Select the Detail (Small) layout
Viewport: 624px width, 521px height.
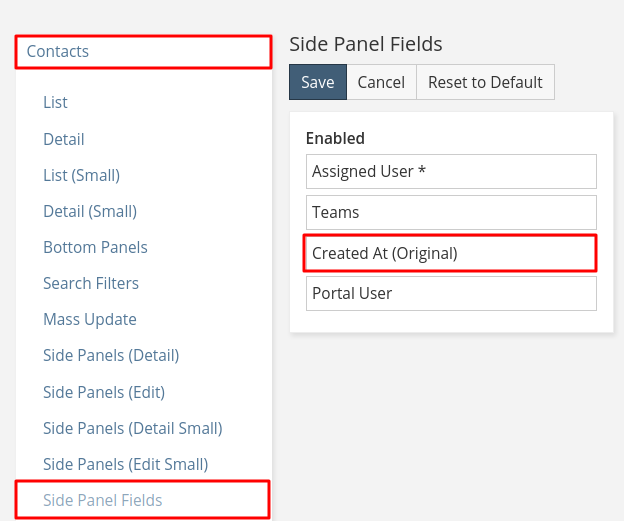click(x=89, y=211)
